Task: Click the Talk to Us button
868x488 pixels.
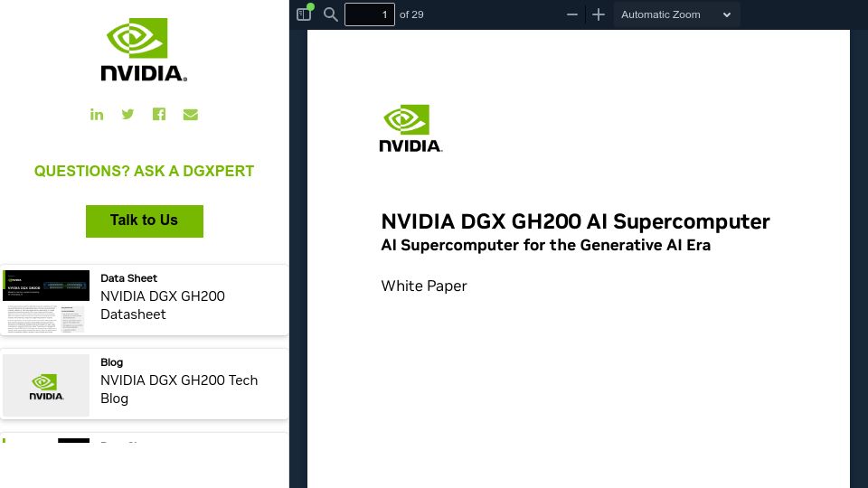Action: coord(145,221)
